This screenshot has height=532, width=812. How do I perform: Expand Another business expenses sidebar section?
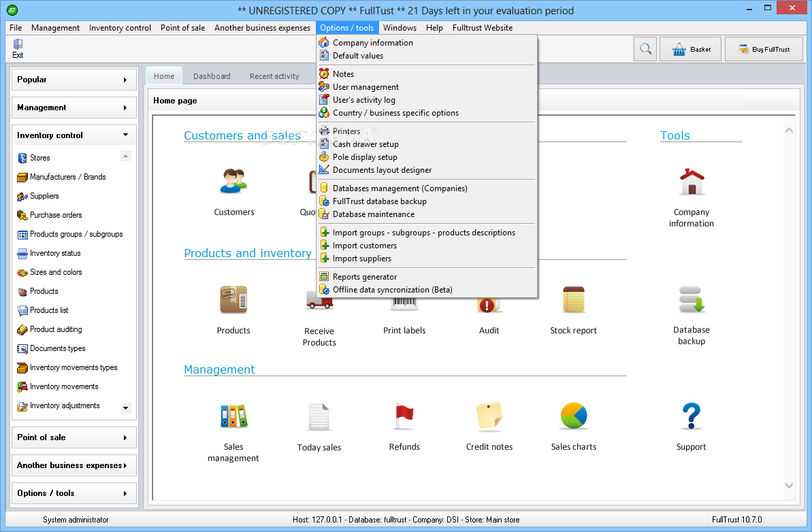(x=74, y=466)
